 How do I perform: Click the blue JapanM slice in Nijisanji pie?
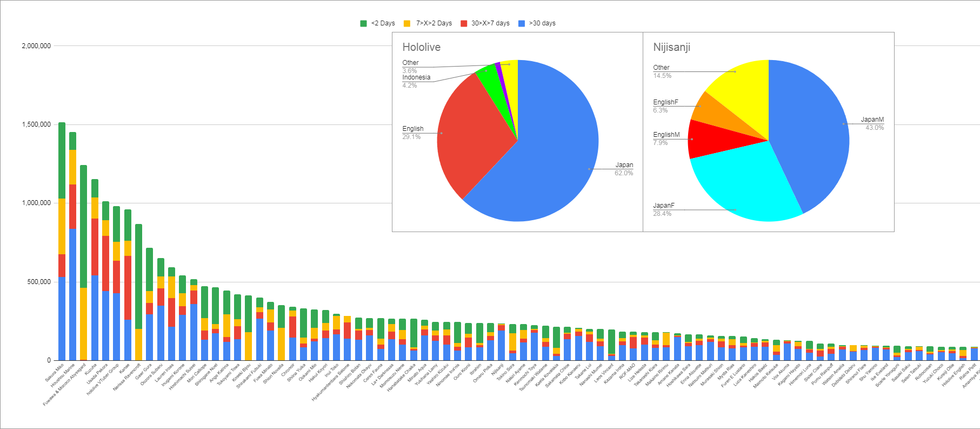point(811,130)
